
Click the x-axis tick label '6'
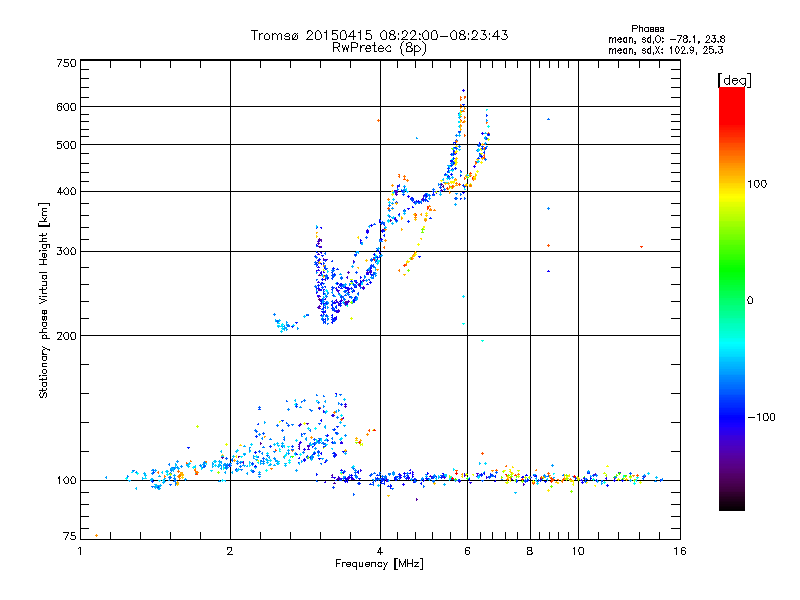tap(467, 551)
